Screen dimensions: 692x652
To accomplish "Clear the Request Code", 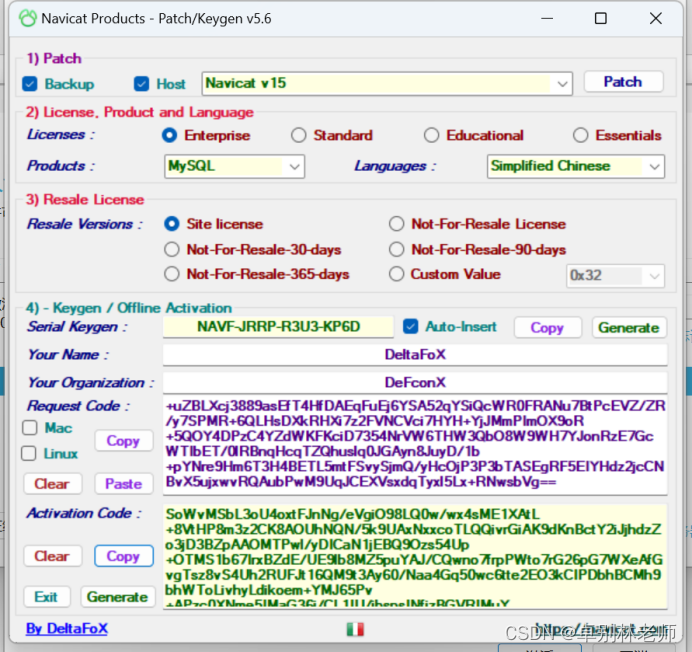I will (53, 484).
